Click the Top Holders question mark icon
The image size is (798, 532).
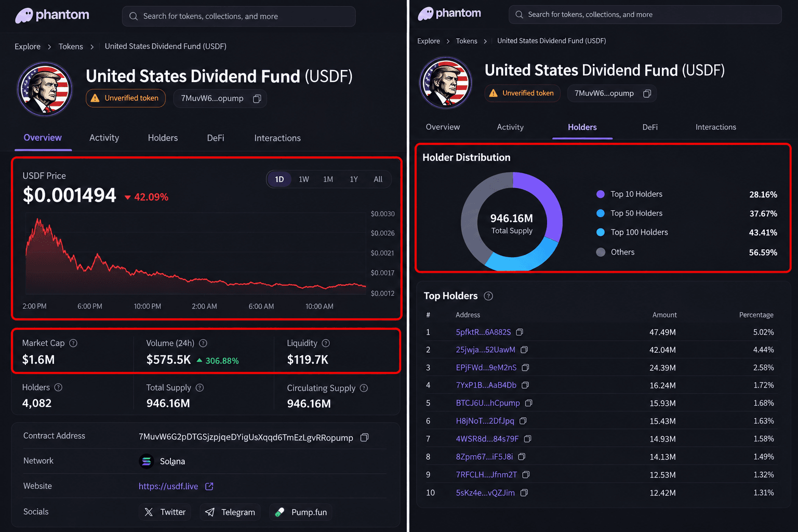pos(488,296)
